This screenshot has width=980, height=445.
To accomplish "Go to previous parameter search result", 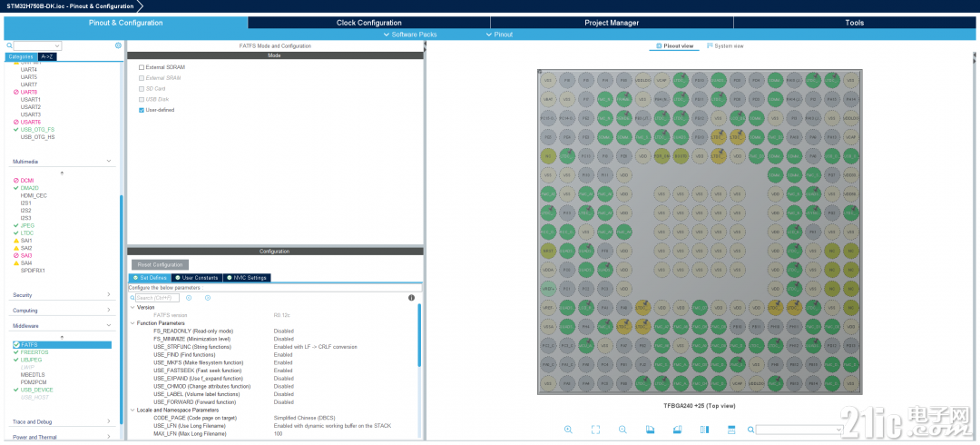I will point(188,298).
